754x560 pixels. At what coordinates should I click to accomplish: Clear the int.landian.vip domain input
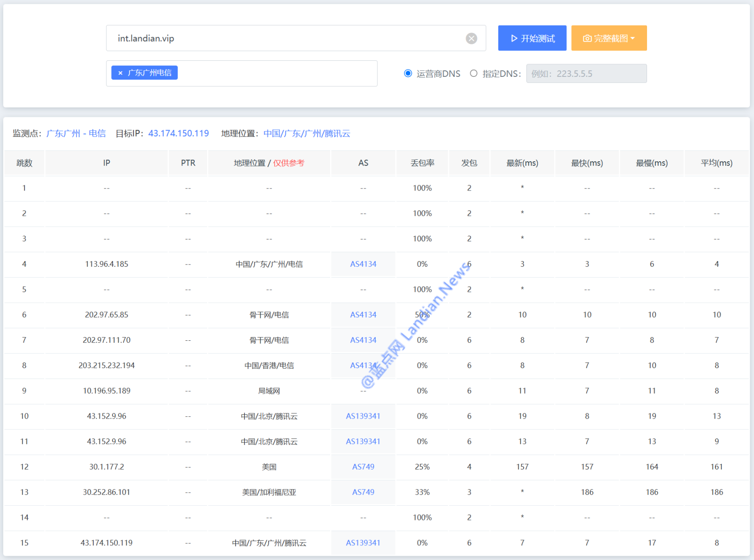tap(471, 39)
